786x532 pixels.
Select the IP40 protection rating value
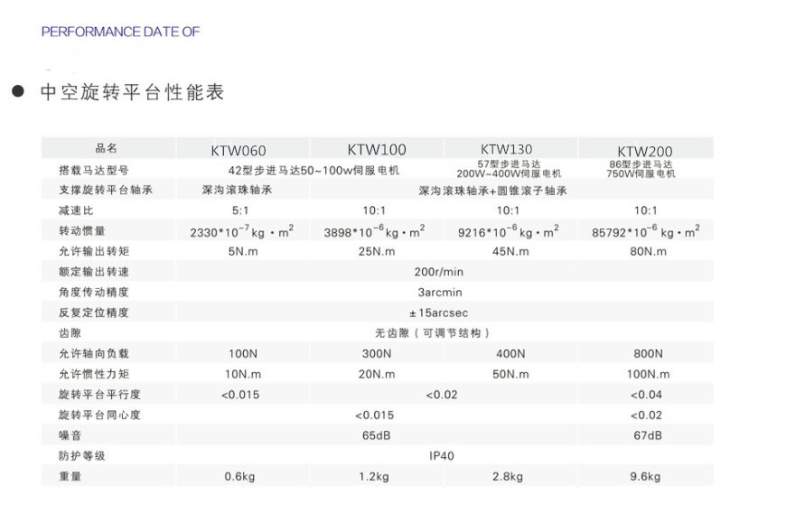[441, 456]
